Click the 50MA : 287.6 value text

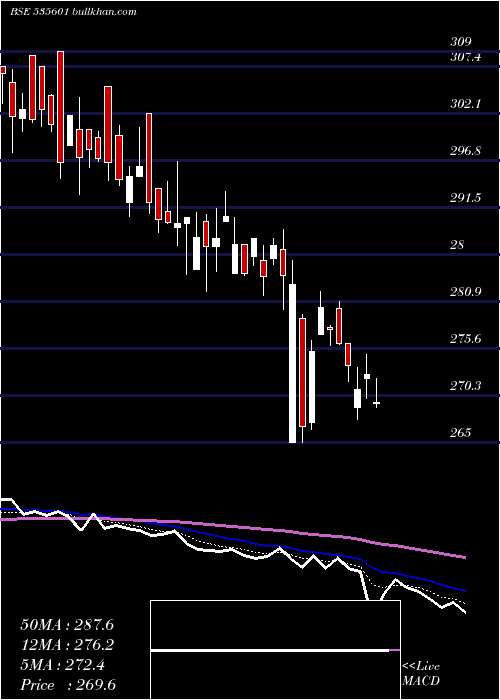[67, 625]
